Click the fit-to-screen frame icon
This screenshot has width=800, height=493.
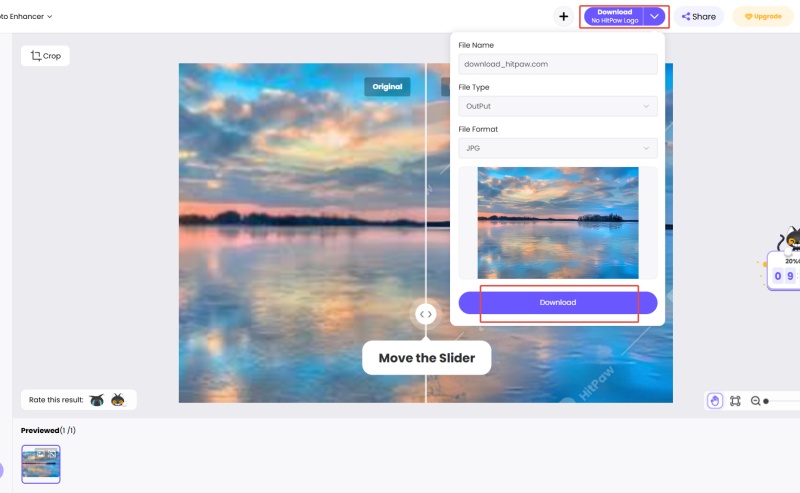pyautogui.click(x=735, y=401)
